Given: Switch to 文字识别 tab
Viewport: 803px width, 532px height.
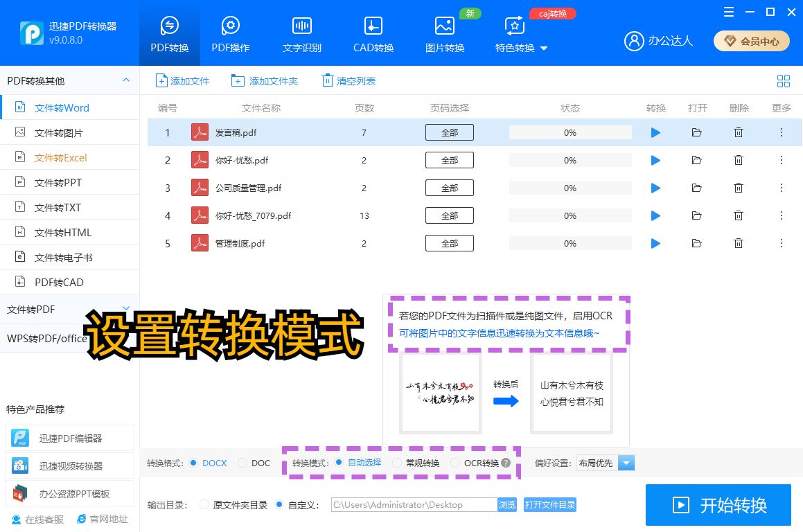Looking at the screenshot, I should click(301, 31).
